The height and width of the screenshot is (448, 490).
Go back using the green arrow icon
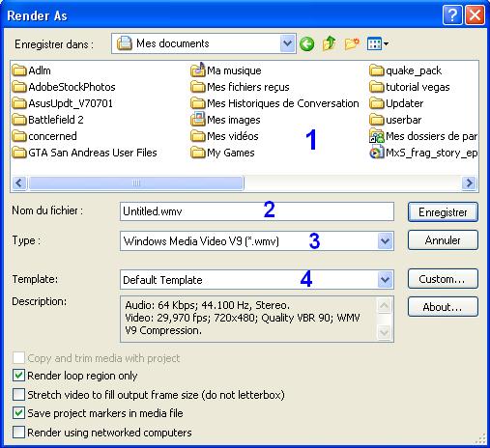click(306, 43)
